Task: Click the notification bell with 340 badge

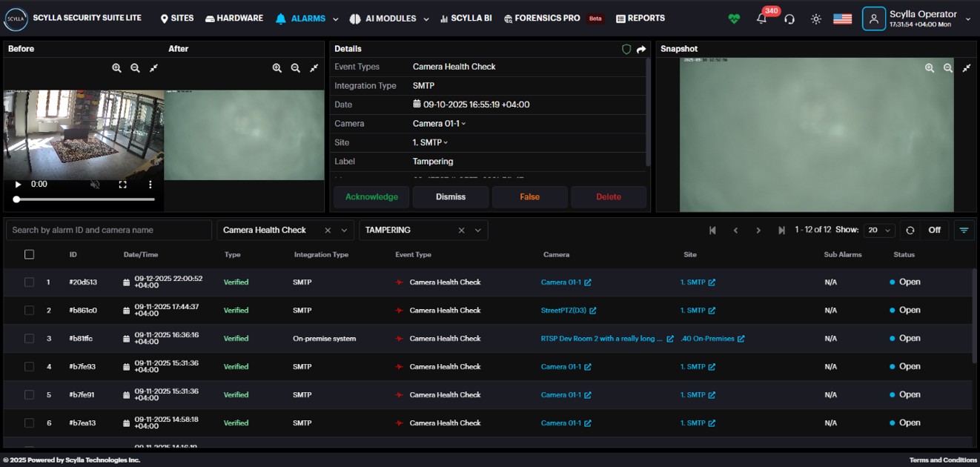Action: point(761,19)
